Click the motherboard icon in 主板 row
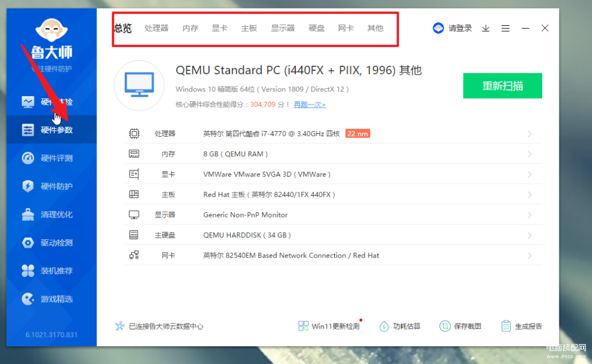The height and width of the screenshot is (364, 592). click(134, 194)
